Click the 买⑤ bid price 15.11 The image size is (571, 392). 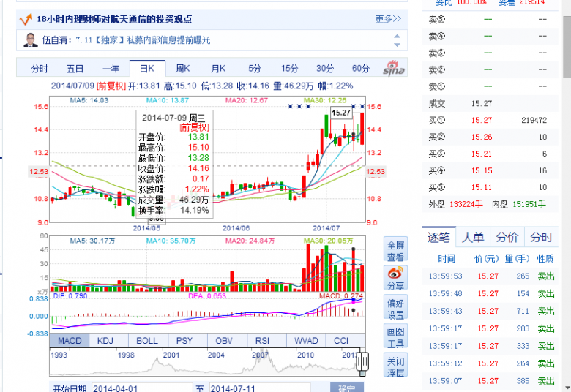[x=482, y=187]
